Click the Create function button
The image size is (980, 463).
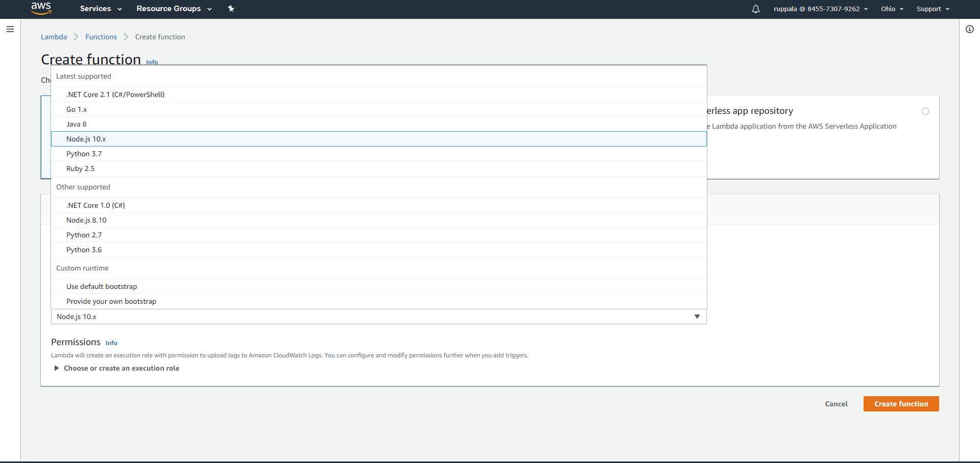click(900, 404)
